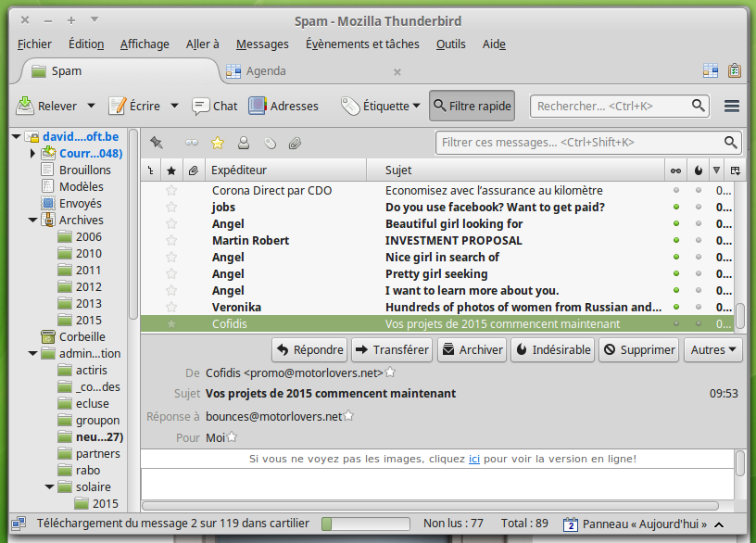Image resolution: width=756 pixels, height=543 pixels.
Task: Toggle the starred-only quick filter
Action: (x=218, y=143)
